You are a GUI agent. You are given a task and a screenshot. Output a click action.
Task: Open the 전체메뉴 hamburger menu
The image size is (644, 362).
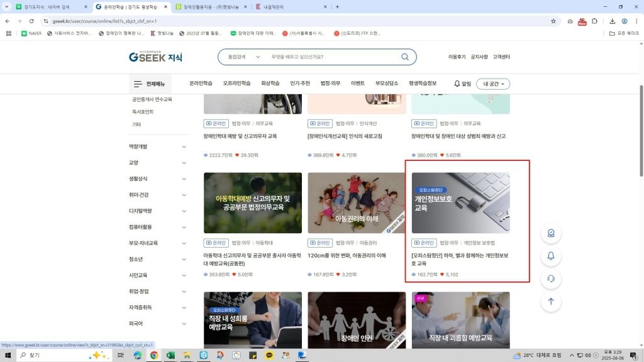tap(149, 84)
